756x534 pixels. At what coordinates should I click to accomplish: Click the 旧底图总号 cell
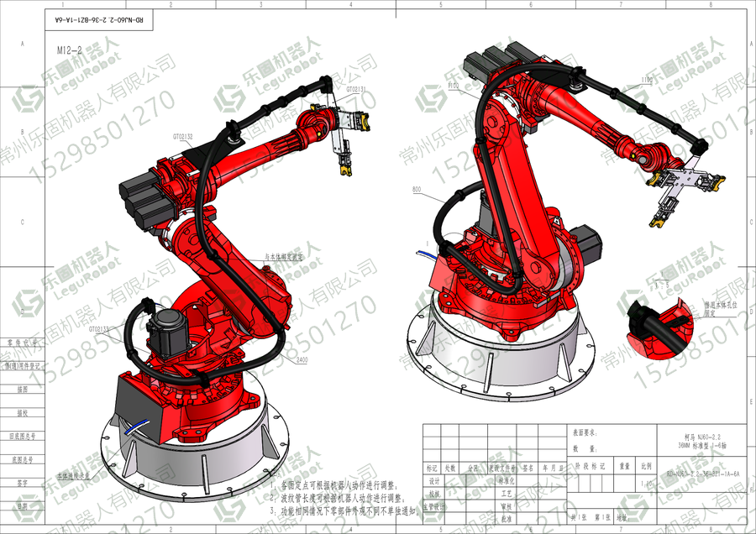[x=23, y=436]
